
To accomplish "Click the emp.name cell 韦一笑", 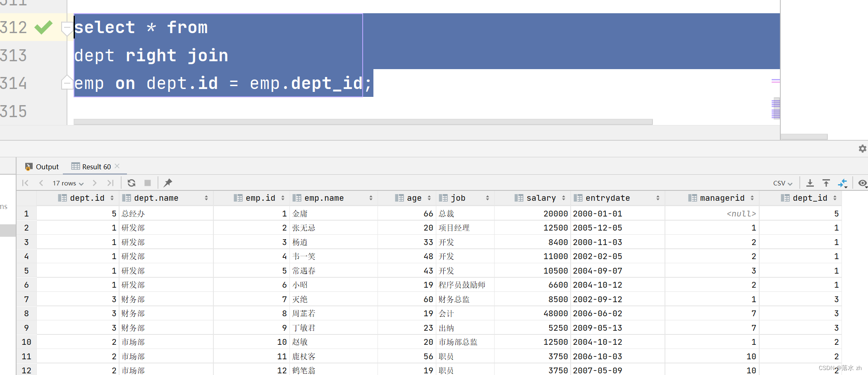I will click(x=334, y=256).
